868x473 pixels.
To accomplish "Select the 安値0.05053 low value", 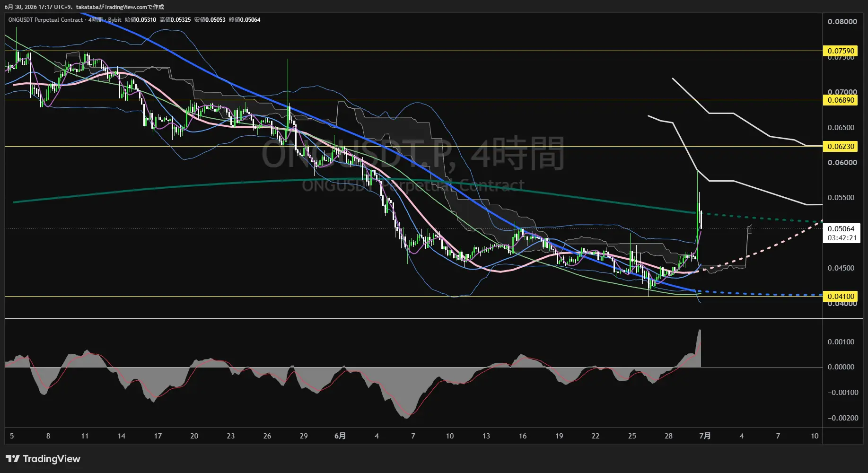I will pos(210,20).
